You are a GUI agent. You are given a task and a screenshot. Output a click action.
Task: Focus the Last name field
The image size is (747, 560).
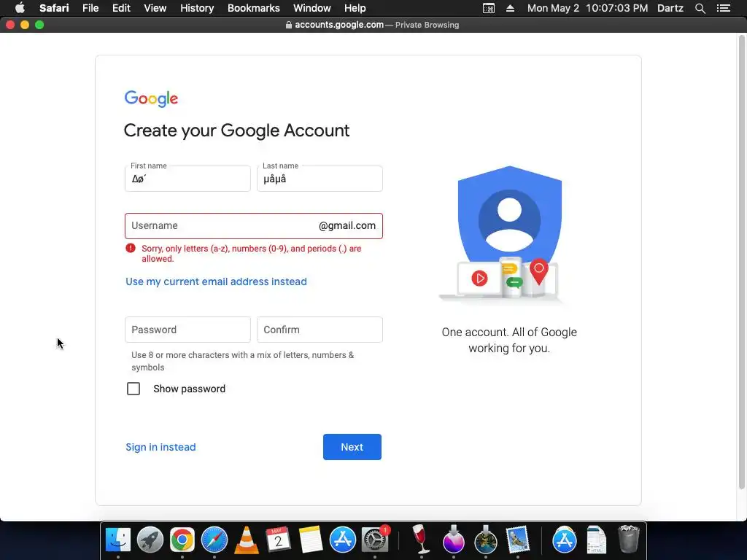tap(320, 179)
